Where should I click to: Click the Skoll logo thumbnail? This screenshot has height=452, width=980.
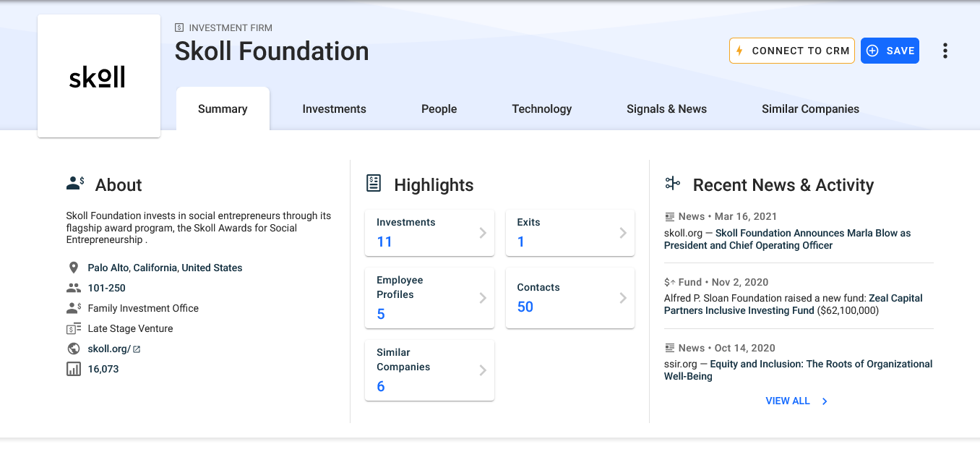coord(99,76)
